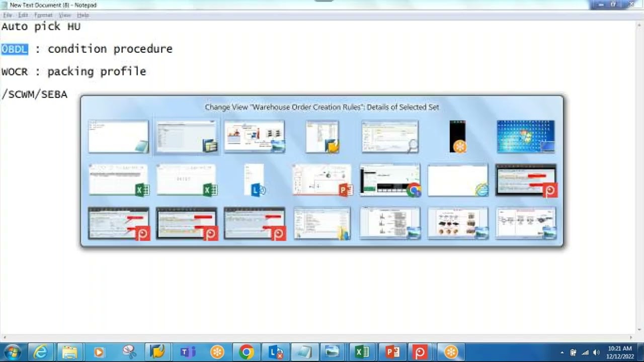Open the Format menu in Notepad
The height and width of the screenshot is (362, 644).
[43, 16]
